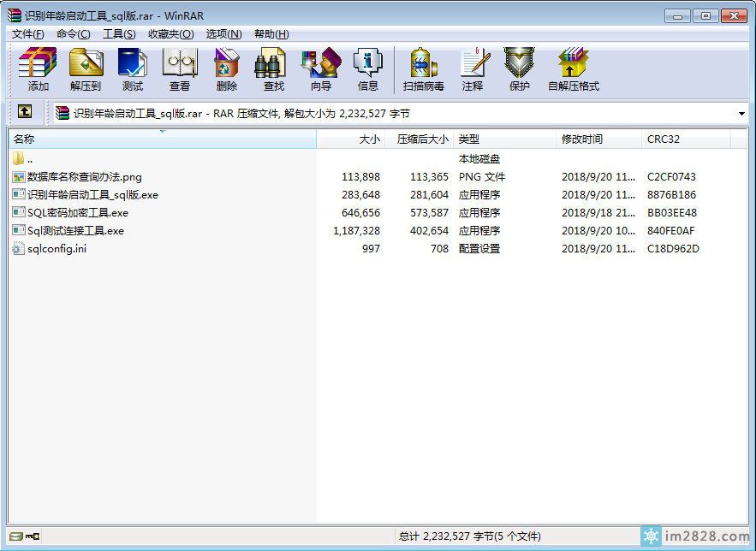Open the 收藏夹(O) menu

tap(170, 34)
